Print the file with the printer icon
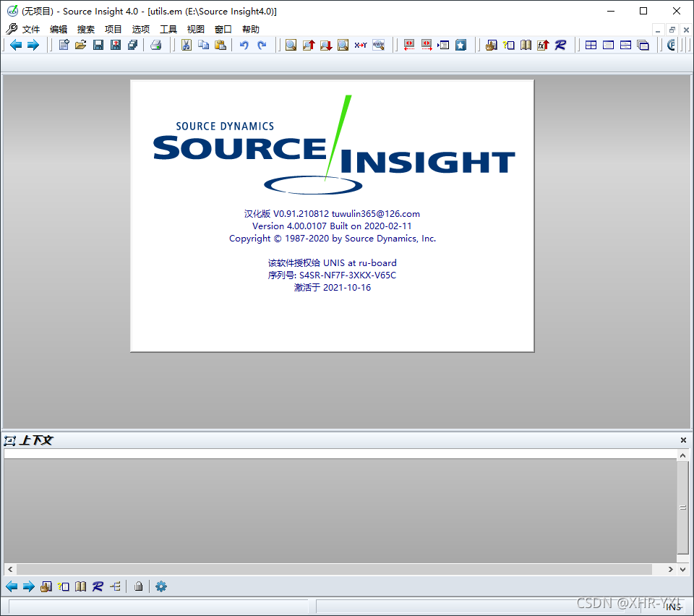The image size is (694, 616). point(156,45)
